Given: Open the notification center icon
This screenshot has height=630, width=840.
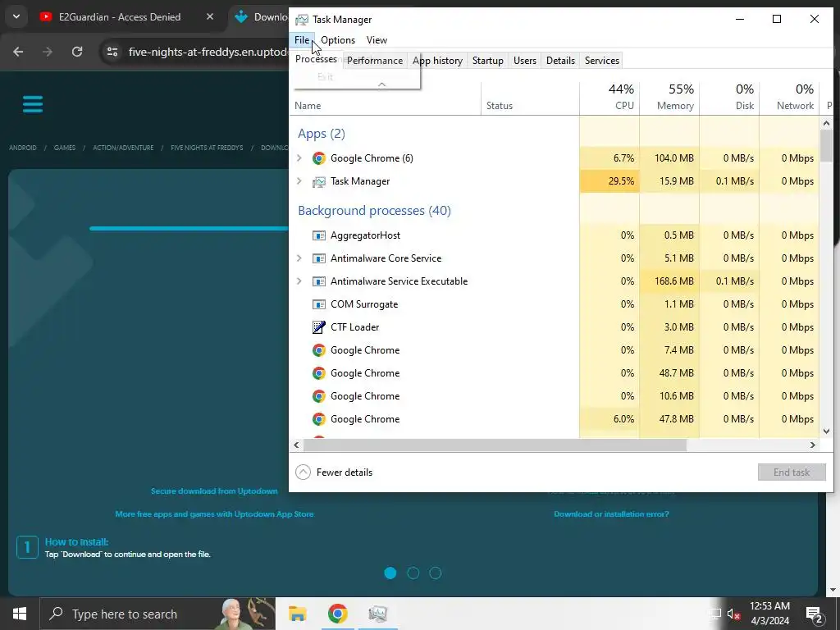Looking at the screenshot, I should coord(815,614).
